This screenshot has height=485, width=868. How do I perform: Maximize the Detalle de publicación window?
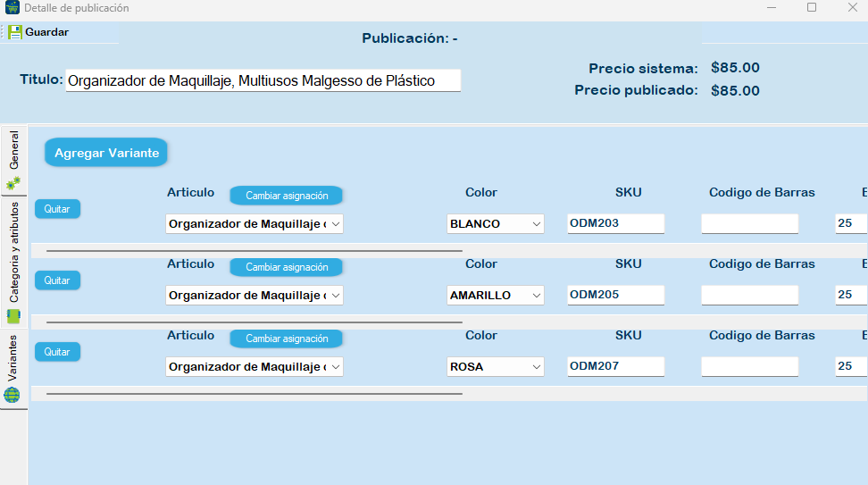pyautogui.click(x=812, y=8)
